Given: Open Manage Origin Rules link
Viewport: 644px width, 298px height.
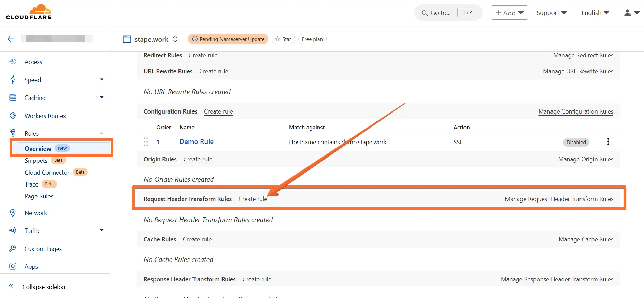Looking at the screenshot, I should tap(586, 159).
